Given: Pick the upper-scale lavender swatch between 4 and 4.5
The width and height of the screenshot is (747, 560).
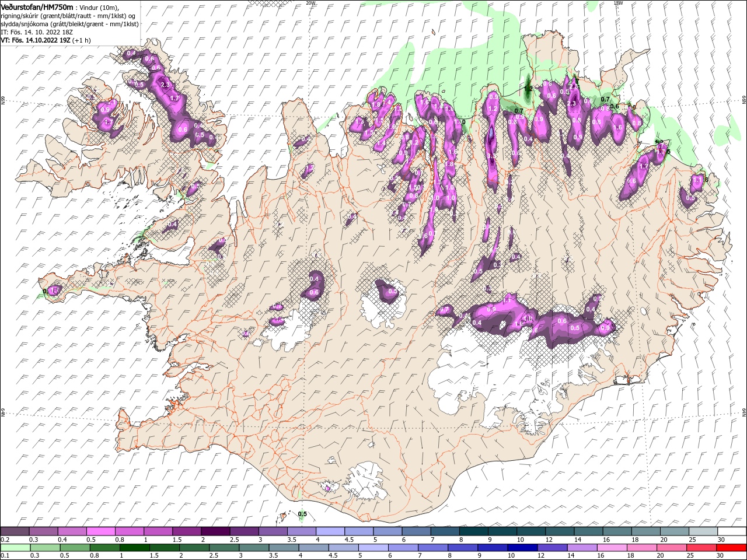Looking at the screenshot, I should 330,531.
